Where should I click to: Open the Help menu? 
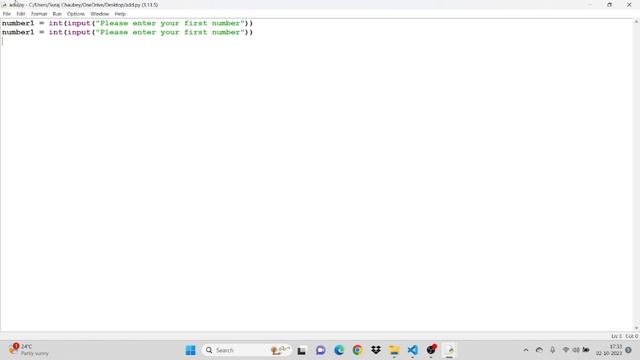pyautogui.click(x=120, y=14)
